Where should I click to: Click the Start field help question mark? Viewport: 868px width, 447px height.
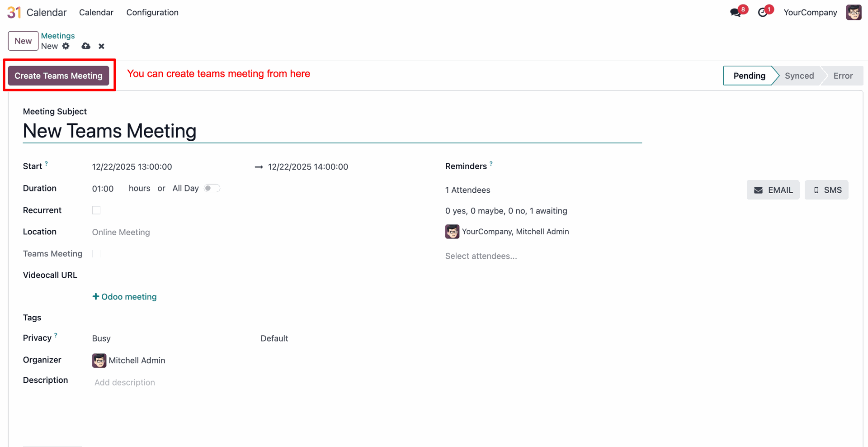tap(46, 164)
